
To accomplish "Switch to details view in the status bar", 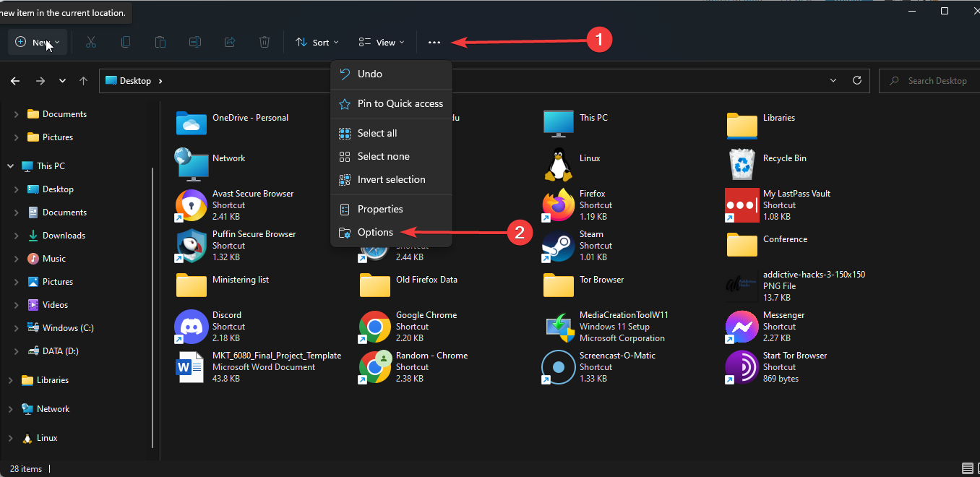I will tap(967, 468).
